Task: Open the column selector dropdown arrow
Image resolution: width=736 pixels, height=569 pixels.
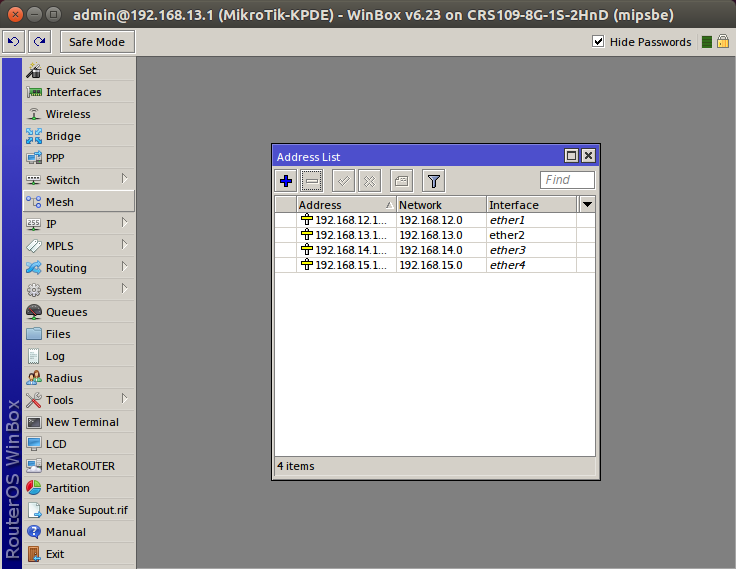Action: point(587,205)
